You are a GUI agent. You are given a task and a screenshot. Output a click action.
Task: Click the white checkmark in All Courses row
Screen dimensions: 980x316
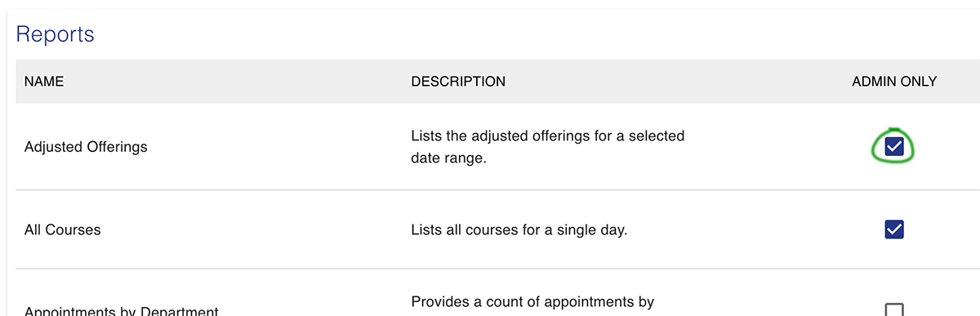click(x=894, y=229)
